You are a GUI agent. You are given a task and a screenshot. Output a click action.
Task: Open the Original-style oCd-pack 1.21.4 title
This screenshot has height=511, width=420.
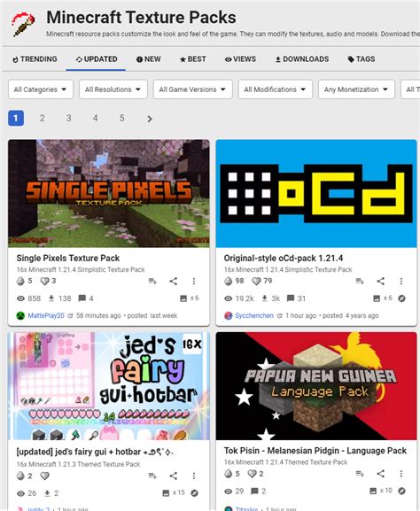(283, 258)
